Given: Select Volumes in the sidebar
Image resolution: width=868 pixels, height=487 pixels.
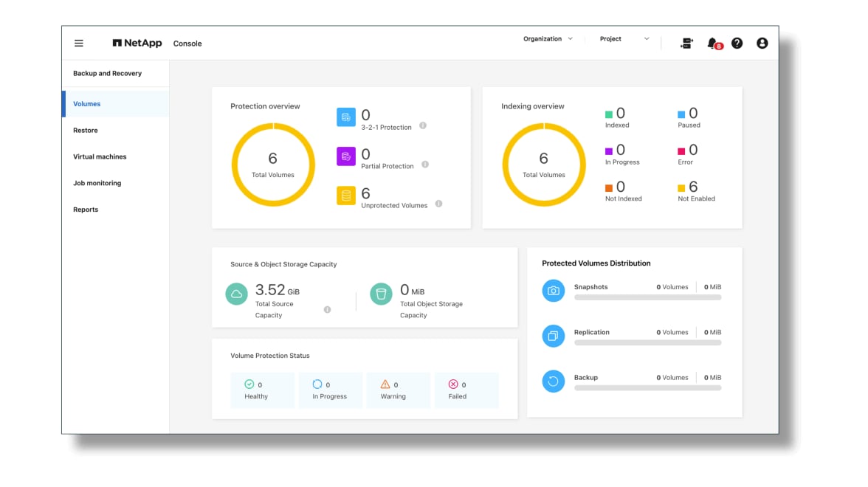Looking at the screenshot, I should point(116,104).
